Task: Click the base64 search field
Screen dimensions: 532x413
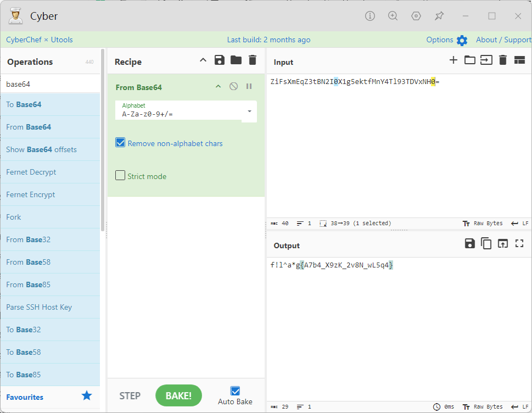Action: point(50,84)
